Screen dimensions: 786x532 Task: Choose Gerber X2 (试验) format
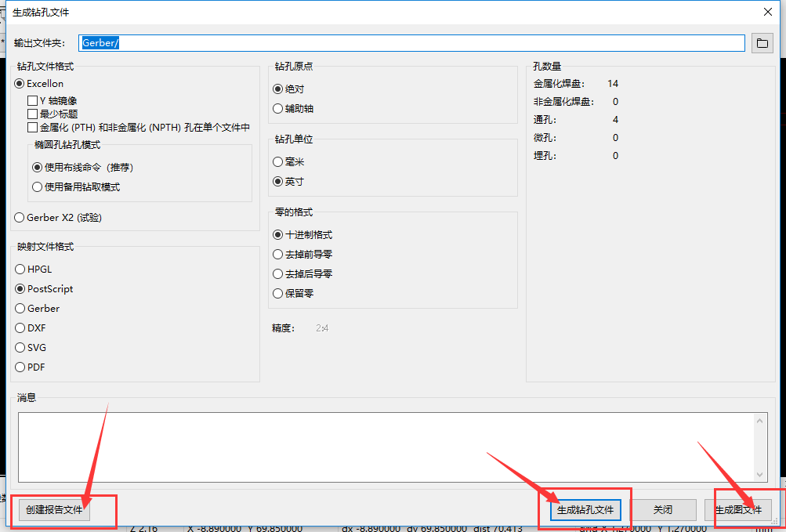coord(58,218)
